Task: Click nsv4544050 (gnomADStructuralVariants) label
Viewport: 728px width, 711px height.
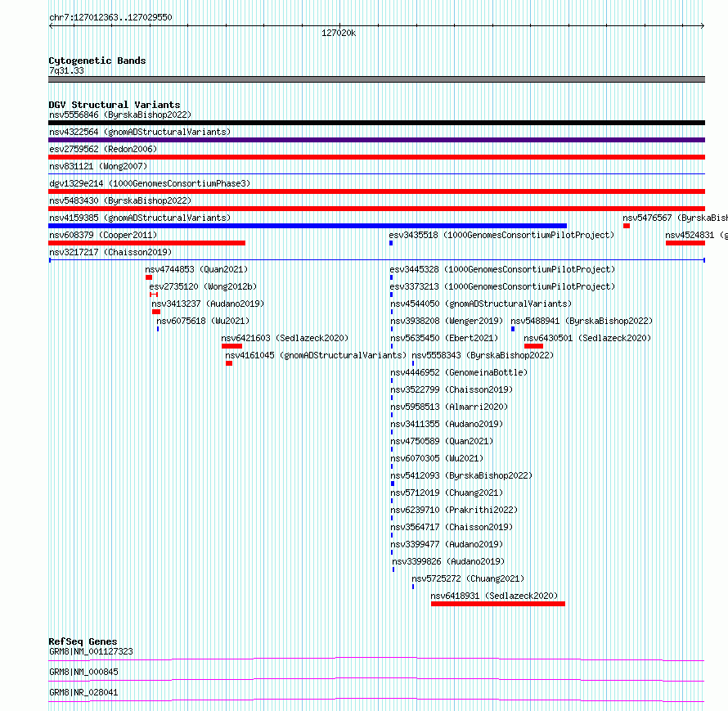Action: pyautogui.click(x=481, y=304)
